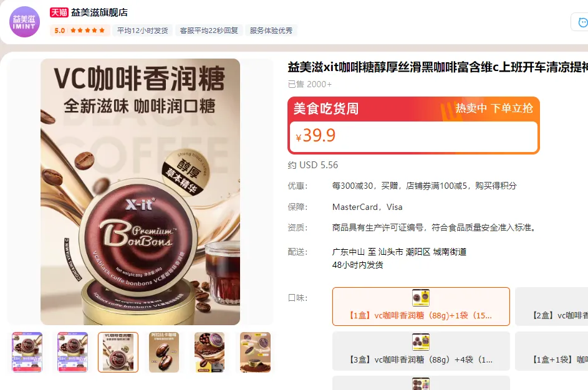Select the first product thumbnail image
This screenshot has height=390, width=588.
coord(27,352)
